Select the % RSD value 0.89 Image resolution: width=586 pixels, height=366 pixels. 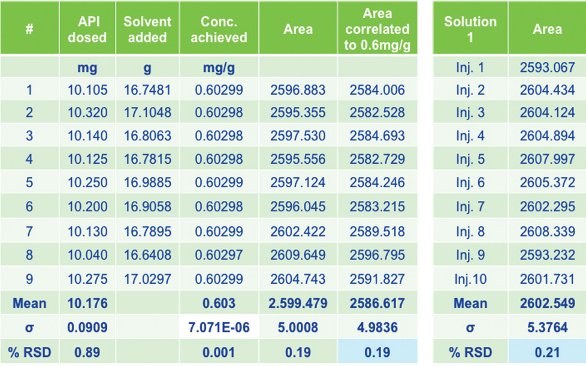pyautogui.click(x=87, y=352)
